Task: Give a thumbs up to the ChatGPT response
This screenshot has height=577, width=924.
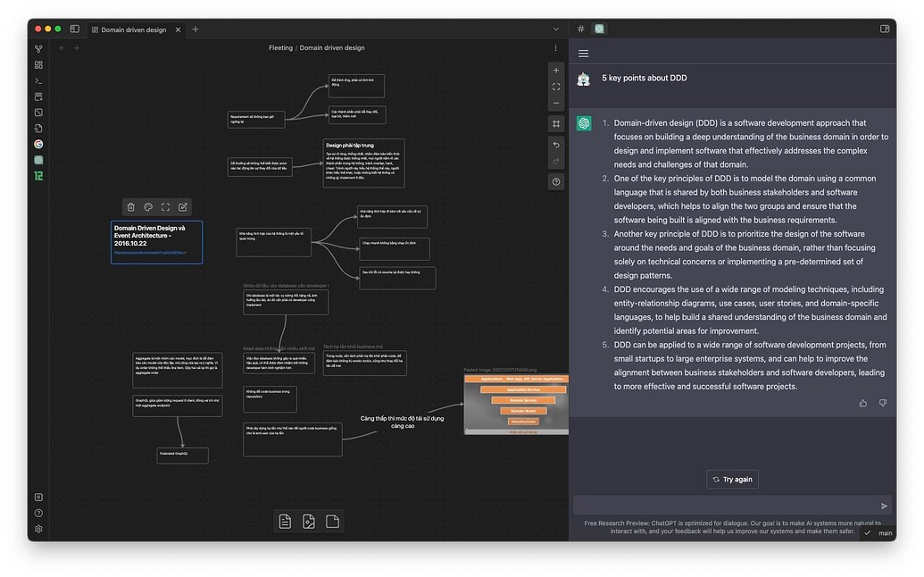Action: click(862, 403)
